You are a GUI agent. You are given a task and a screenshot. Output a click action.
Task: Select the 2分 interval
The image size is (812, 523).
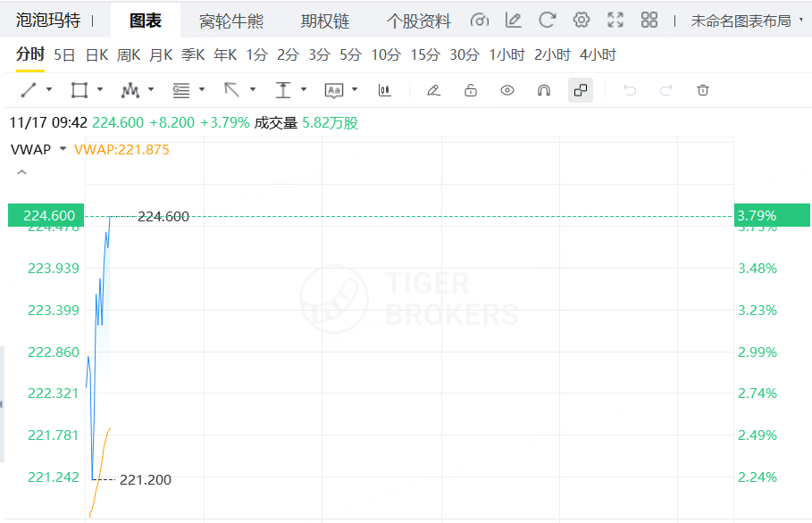click(x=288, y=54)
